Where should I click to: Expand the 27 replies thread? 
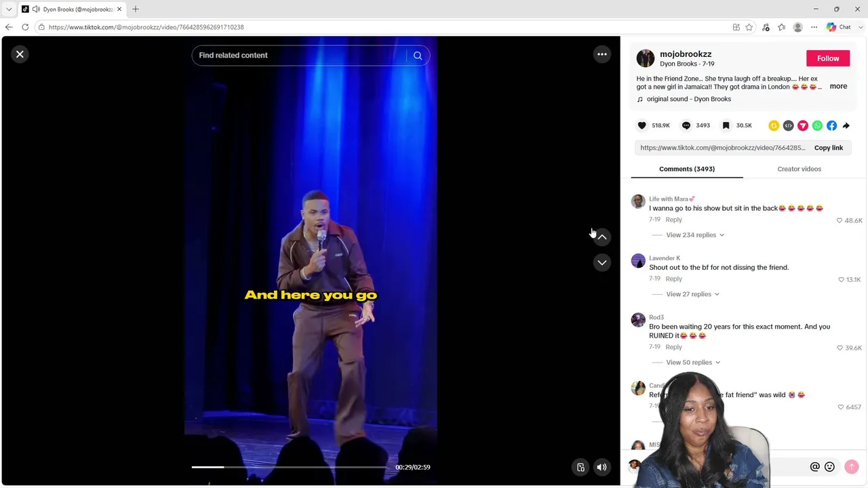coord(692,294)
